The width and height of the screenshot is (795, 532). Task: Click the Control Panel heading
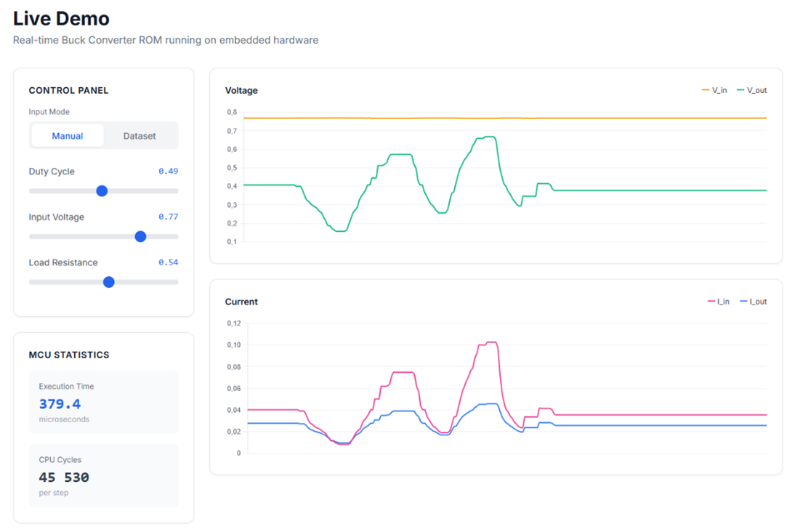(68, 91)
